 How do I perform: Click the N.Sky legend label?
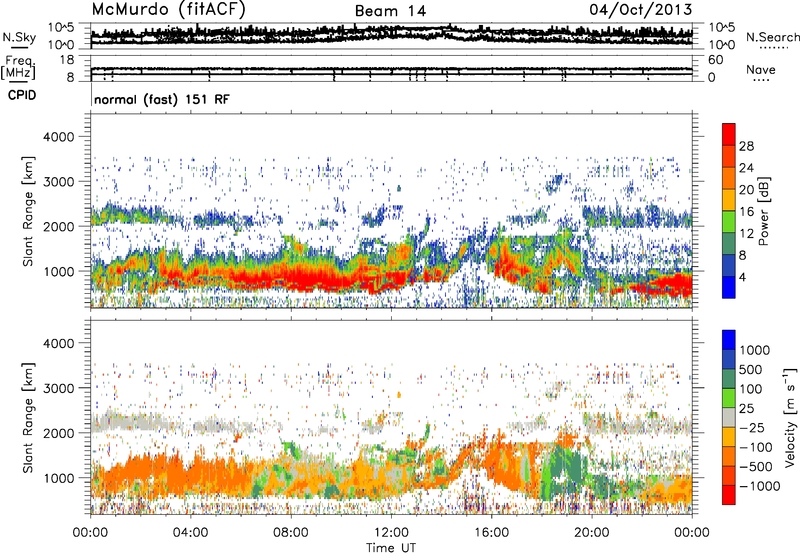[19, 37]
